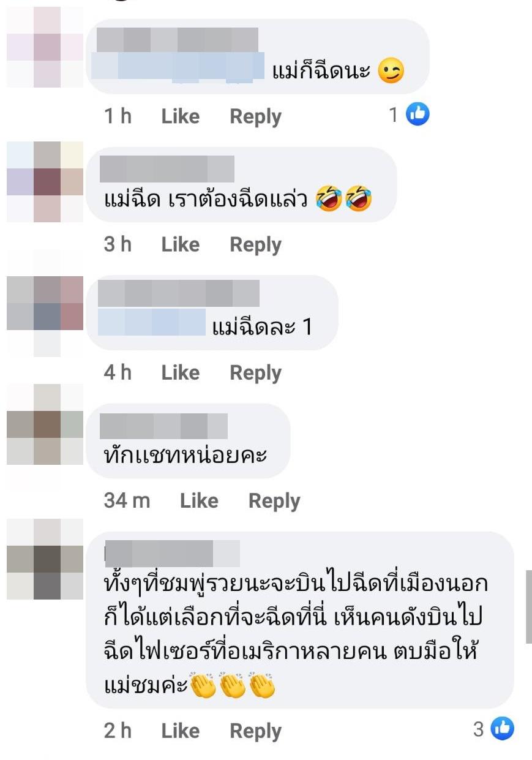
Task: Open the profile picture of the 3 h commenter
Action: [45, 182]
